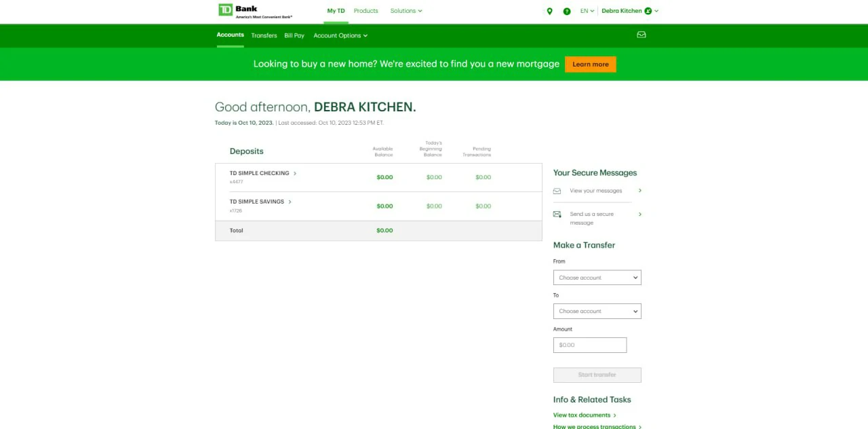
Task: Click the Debra Kitchen profile avatar icon
Action: point(648,11)
